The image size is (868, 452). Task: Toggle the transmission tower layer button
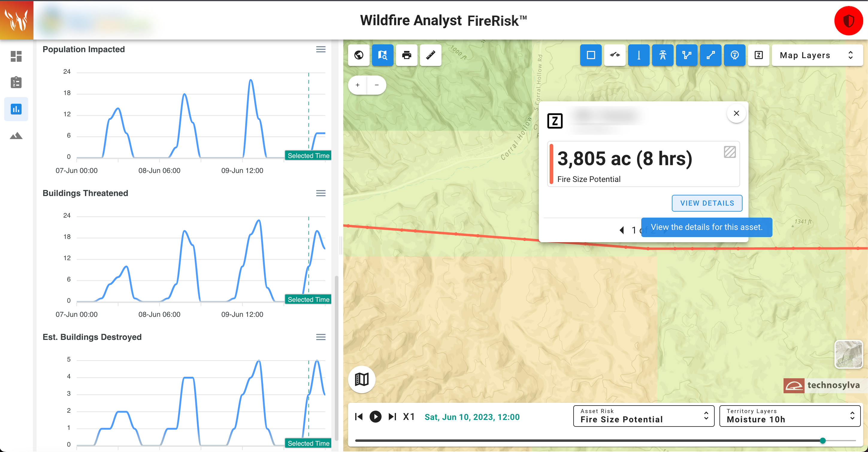click(x=663, y=55)
